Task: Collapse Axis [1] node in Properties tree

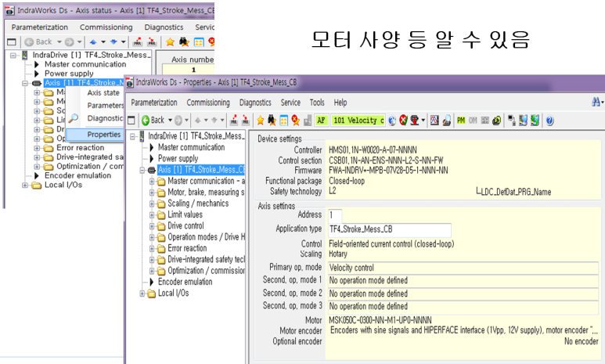Action: tap(142, 170)
